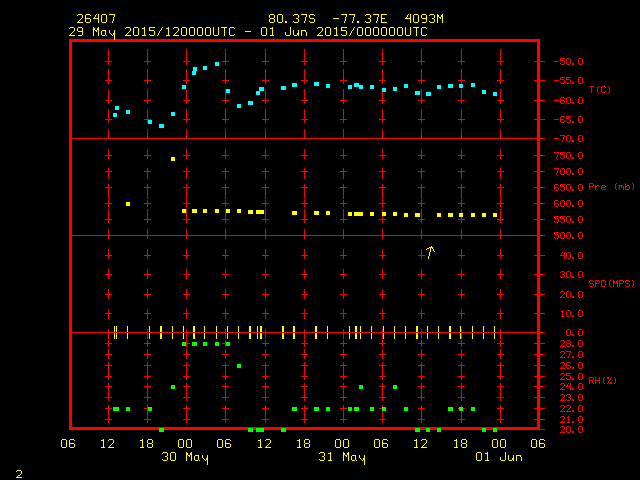This screenshot has width=640, height=480.
Task: Select the isolated yellow pressure point at 600 mb
Action: coord(128,204)
